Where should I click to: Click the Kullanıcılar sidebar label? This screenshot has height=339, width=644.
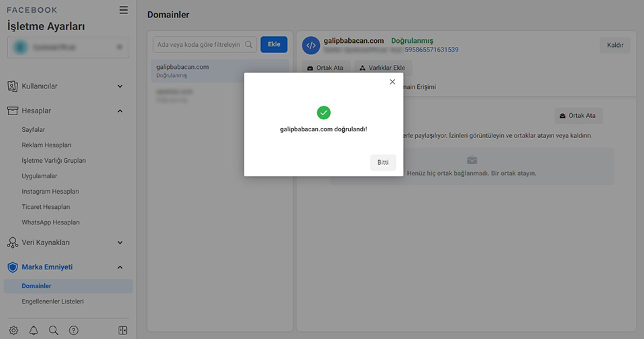(40, 86)
